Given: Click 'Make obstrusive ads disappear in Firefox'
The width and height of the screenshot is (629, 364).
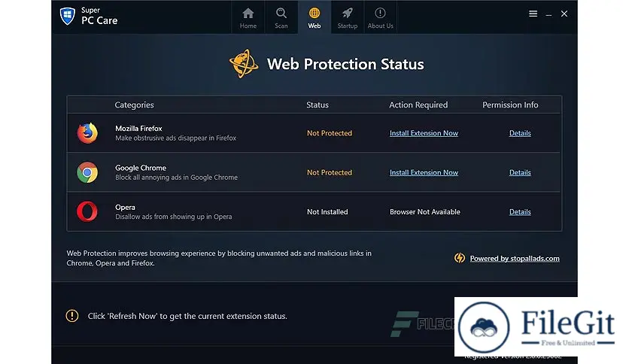Looking at the screenshot, I should pyautogui.click(x=176, y=138).
